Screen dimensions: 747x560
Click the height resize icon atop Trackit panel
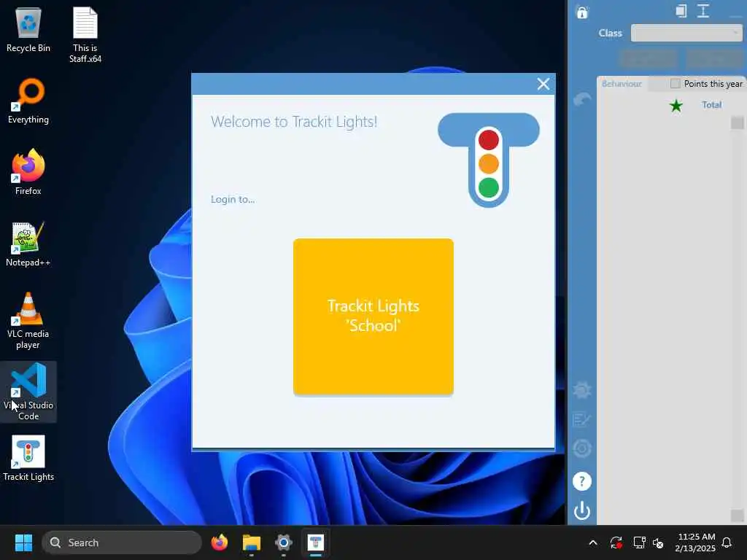(x=703, y=11)
